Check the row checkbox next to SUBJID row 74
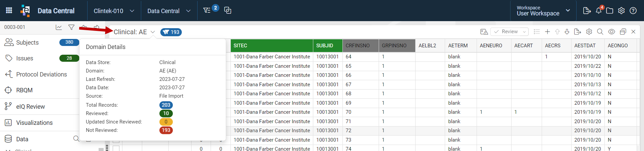 (x=116, y=148)
